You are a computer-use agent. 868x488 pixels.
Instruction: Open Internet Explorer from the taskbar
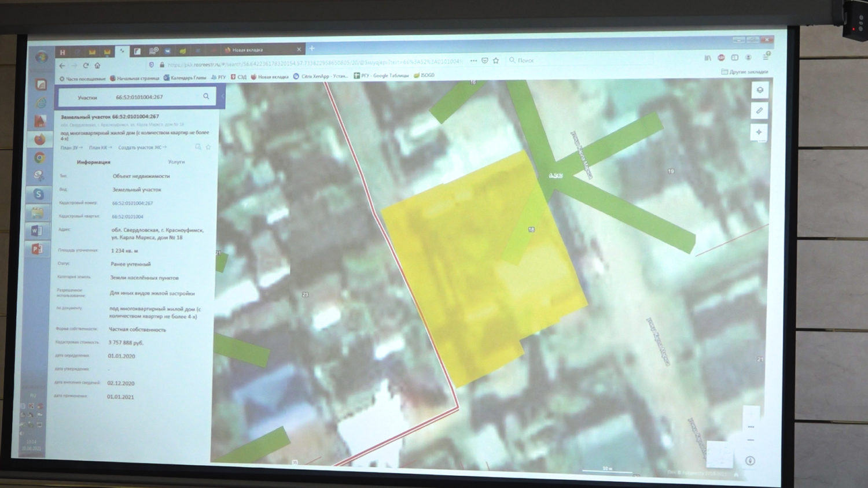click(x=41, y=103)
